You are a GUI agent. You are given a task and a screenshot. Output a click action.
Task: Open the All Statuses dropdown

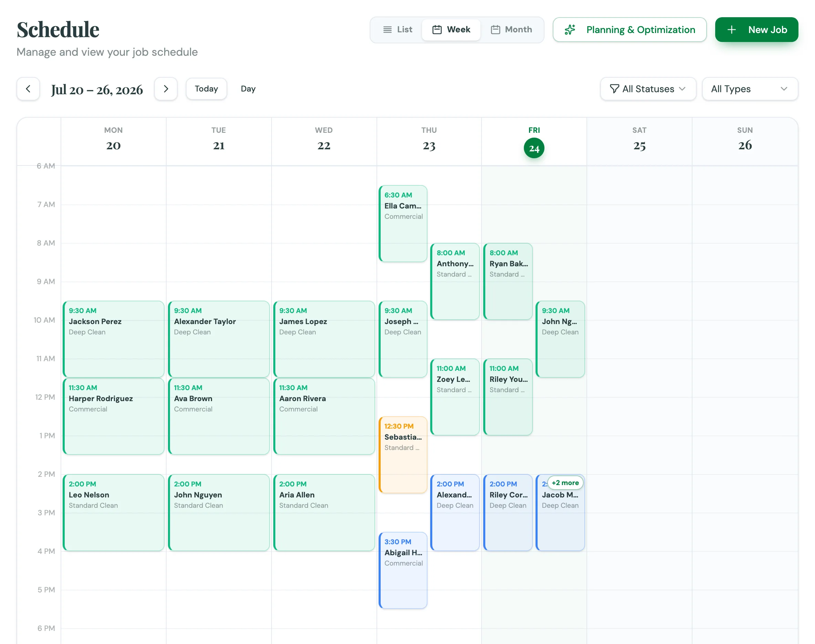(648, 89)
